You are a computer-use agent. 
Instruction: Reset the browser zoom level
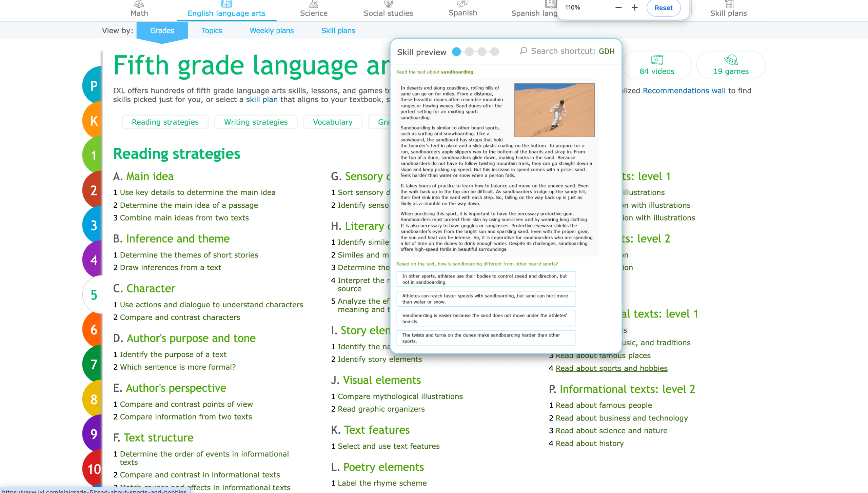[663, 8]
